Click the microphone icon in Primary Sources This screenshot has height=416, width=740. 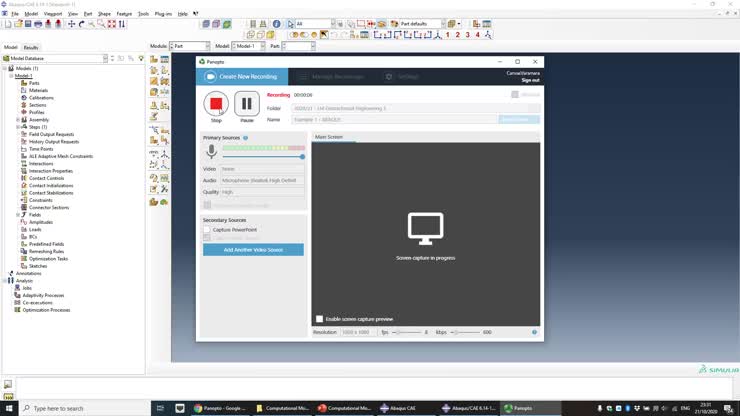[211, 152]
